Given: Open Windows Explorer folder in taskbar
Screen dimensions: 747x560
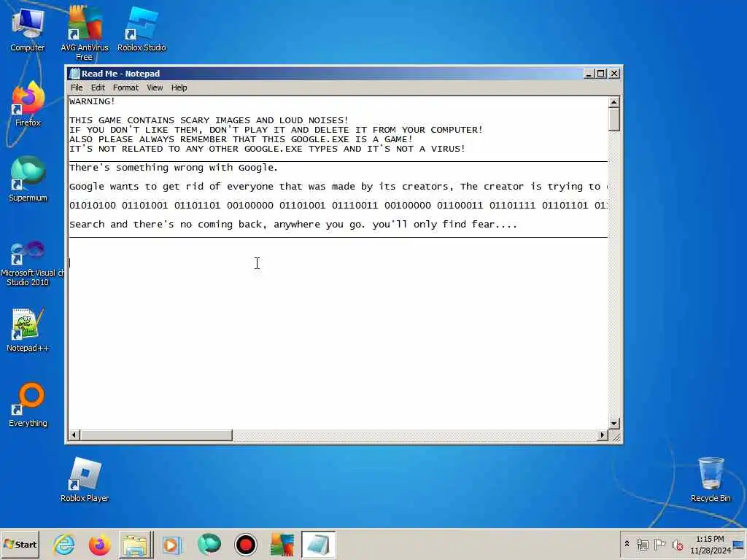Looking at the screenshot, I should pyautogui.click(x=136, y=545).
